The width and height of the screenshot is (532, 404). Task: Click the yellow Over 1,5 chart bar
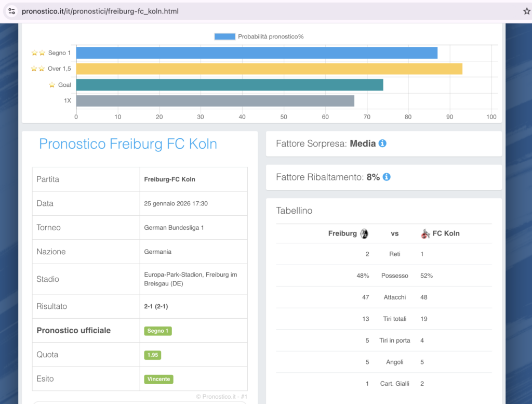point(269,69)
